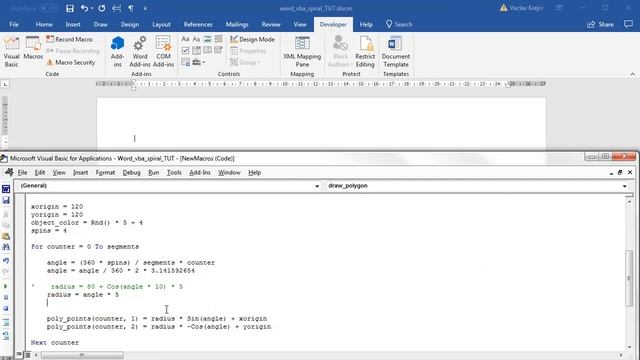Switch to Full Module View button

click(x=27, y=355)
